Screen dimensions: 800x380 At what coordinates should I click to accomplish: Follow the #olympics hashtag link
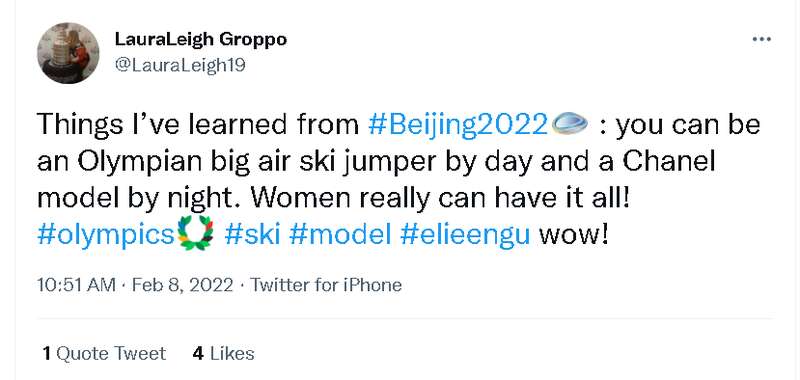coord(106,236)
